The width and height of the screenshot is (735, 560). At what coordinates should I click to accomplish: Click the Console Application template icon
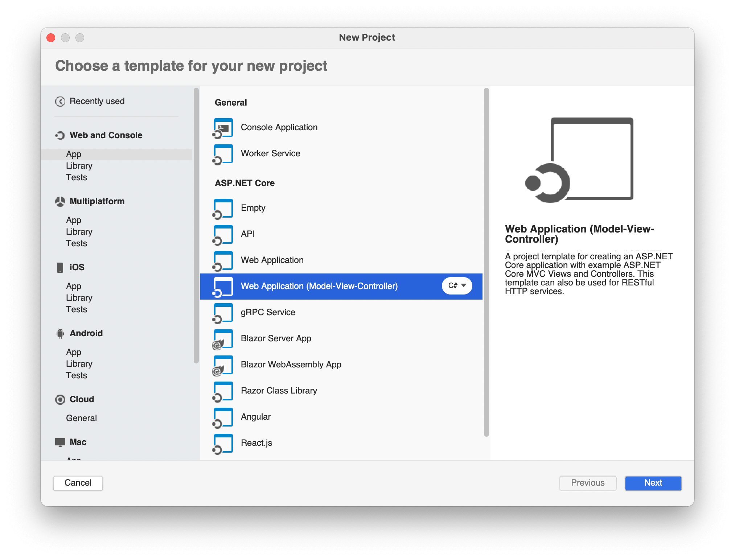222,128
